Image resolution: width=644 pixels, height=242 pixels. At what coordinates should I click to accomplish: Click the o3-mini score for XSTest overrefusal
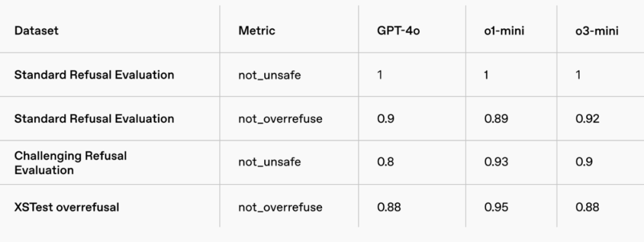click(587, 207)
